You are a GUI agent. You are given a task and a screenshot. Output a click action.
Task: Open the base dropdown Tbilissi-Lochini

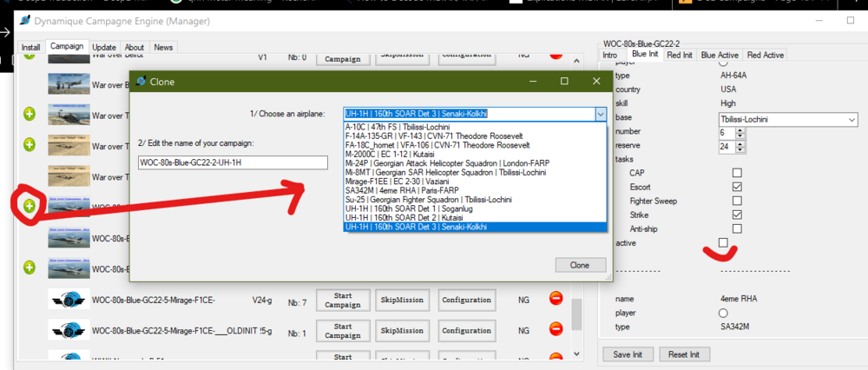click(x=786, y=119)
